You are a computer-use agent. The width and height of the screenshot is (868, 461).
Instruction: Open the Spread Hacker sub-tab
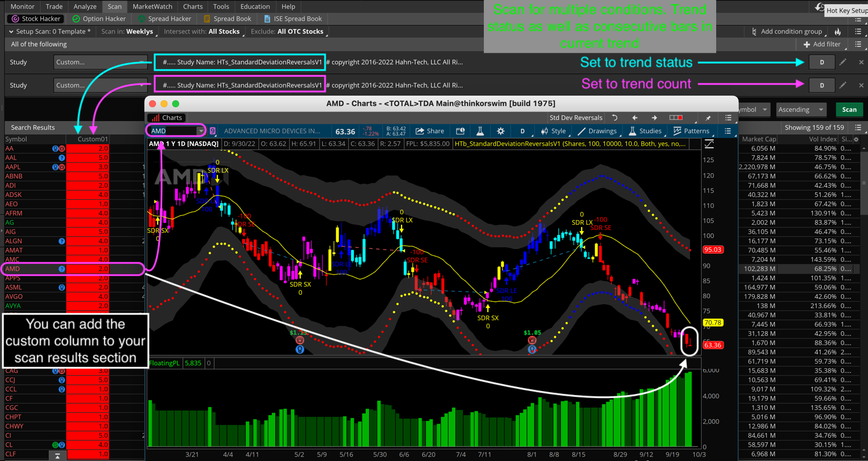coord(163,19)
